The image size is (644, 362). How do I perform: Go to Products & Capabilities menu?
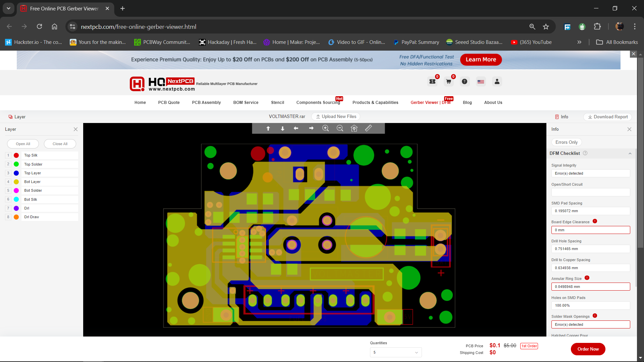375,103
